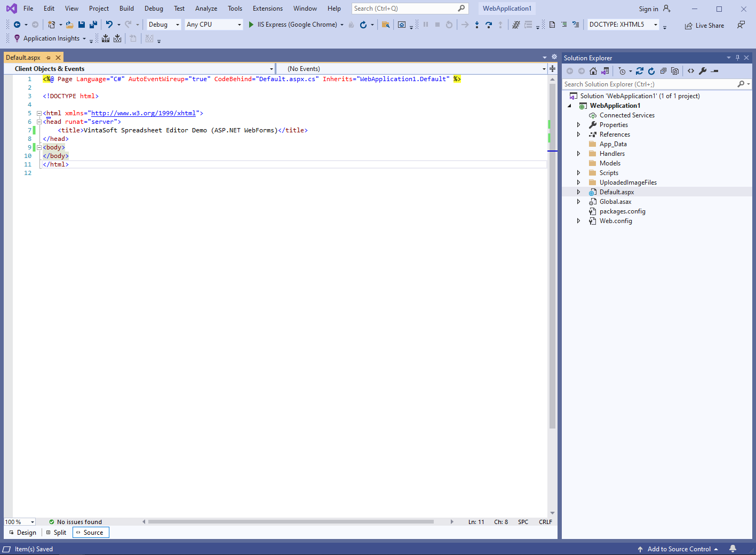Click the View Code icon in Solution Explorer
The image size is (756, 555).
(x=691, y=71)
